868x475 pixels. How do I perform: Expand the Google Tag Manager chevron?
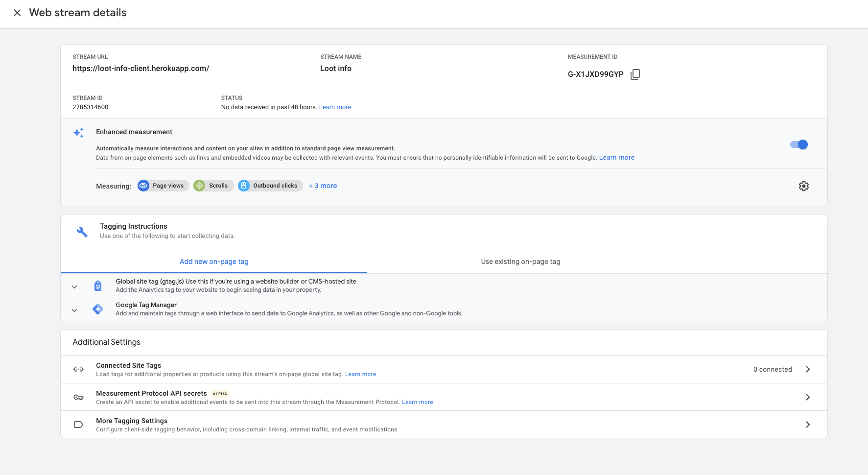(x=74, y=310)
